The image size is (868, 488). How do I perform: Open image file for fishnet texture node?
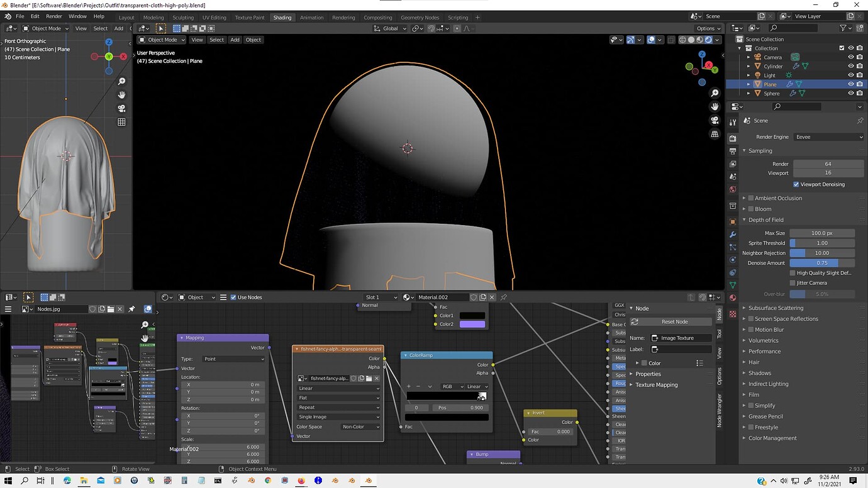(369, 379)
